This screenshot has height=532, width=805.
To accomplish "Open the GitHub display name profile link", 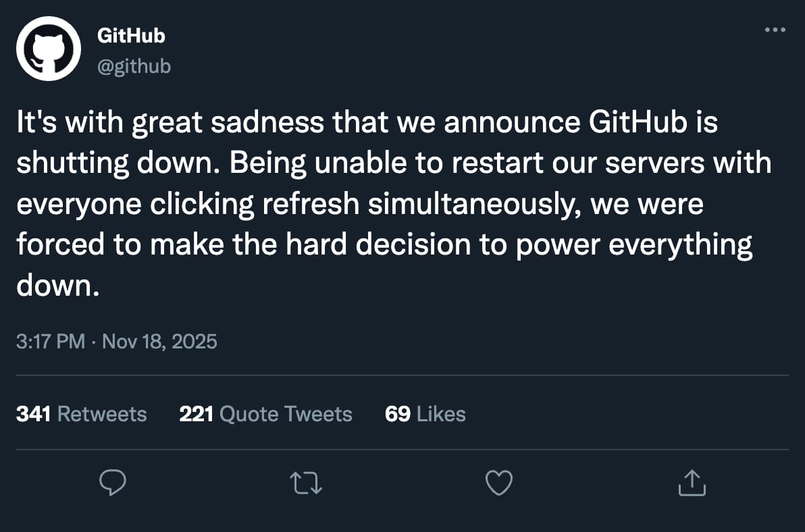I will pyautogui.click(x=131, y=36).
